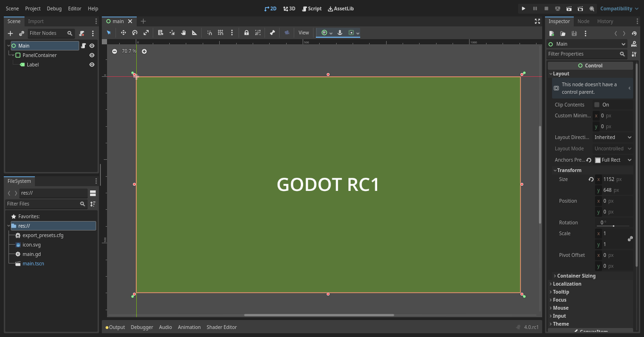
Task: Instance a child scene using the link icon
Action: pyautogui.click(x=22, y=33)
